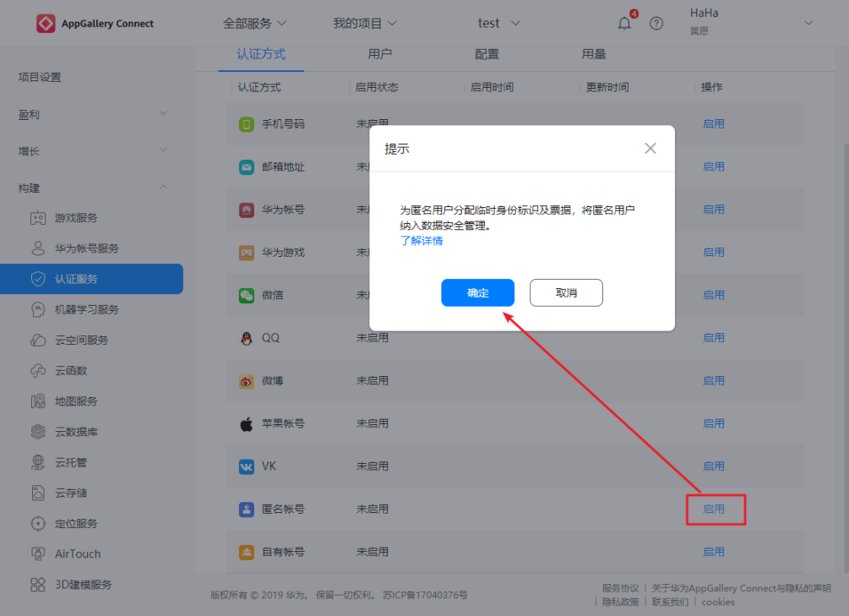The width and height of the screenshot is (849, 616).
Task: Open 云托管 globe icon in sidebar
Action: (38, 463)
